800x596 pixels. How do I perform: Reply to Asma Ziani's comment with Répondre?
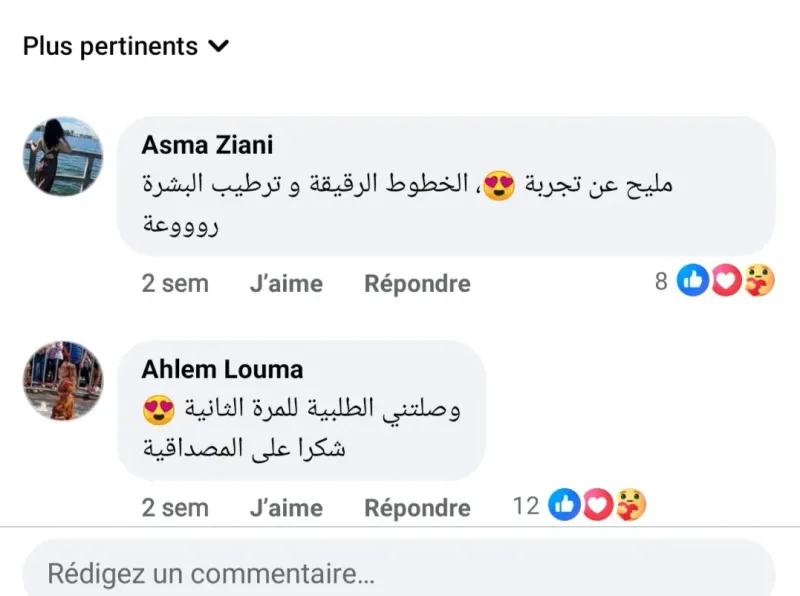tap(417, 284)
